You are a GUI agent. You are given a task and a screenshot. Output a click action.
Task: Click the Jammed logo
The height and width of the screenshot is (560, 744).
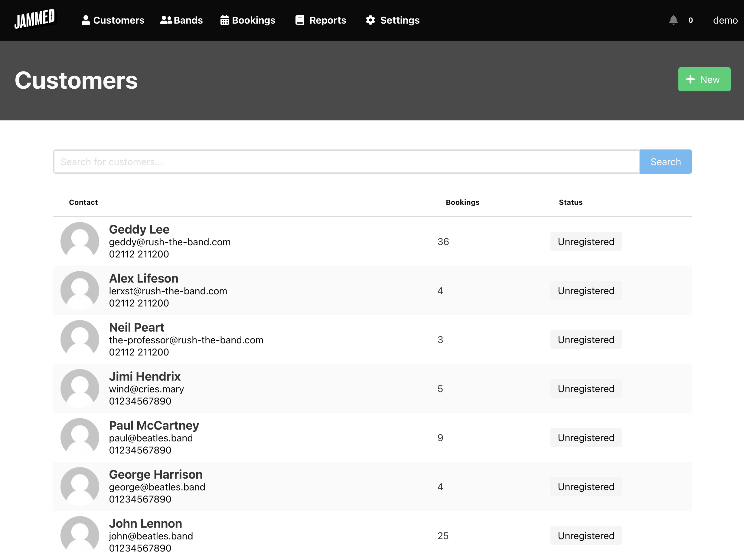(35, 19)
